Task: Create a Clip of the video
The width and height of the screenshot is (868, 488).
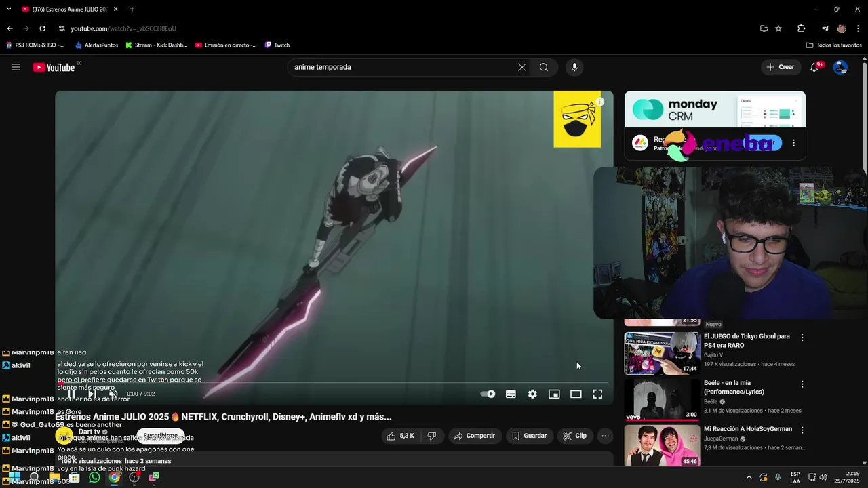Action: coord(575,436)
